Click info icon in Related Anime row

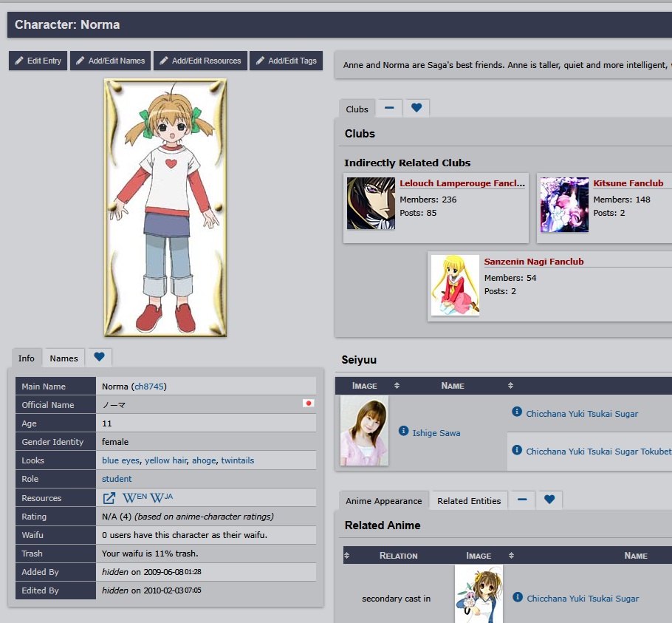coord(518,596)
